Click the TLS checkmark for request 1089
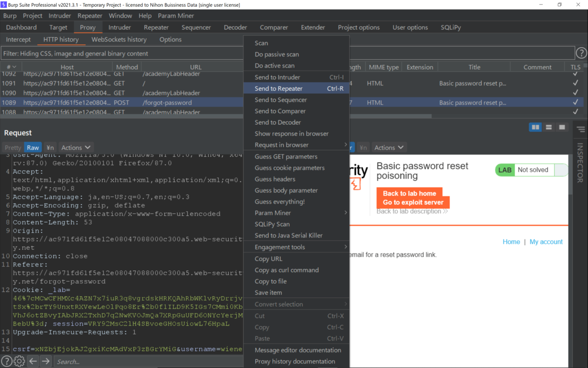Screen dimensions: 588x368 (575, 103)
